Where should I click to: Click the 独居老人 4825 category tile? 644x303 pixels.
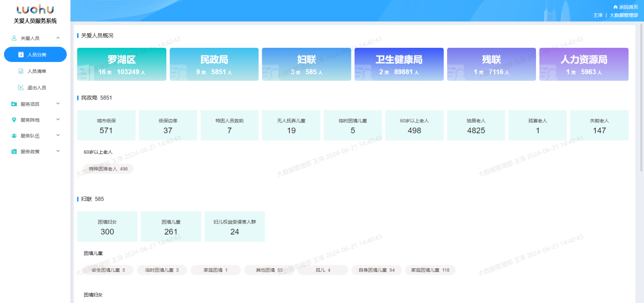tap(476, 125)
